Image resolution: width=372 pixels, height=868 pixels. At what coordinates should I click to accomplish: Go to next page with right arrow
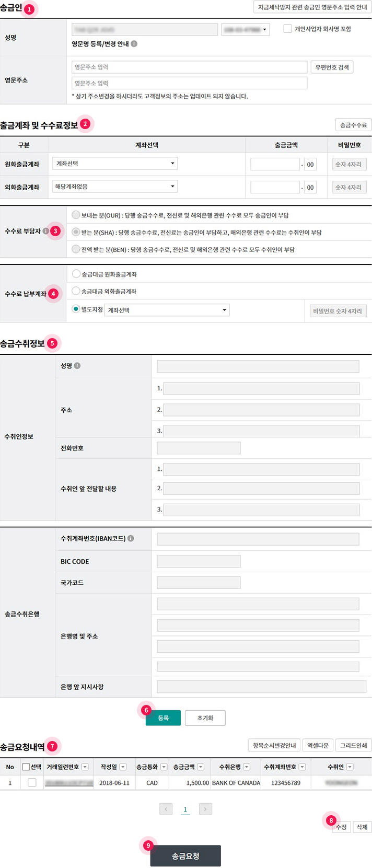coord(205,809)
